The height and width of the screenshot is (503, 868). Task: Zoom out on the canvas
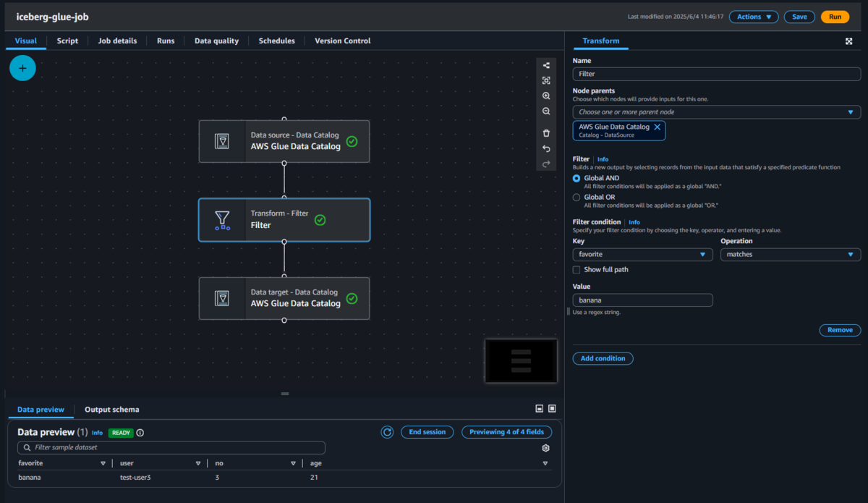546,111
